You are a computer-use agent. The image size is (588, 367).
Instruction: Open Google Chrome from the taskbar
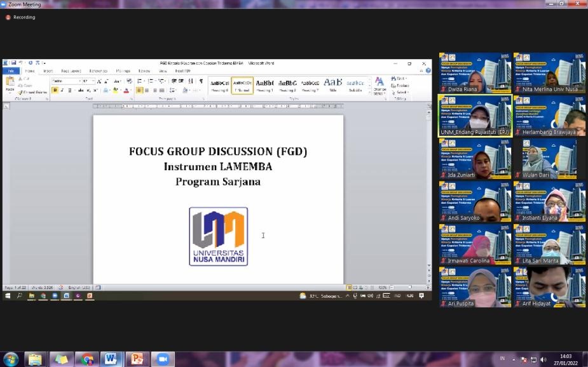[x=87, y=359]
